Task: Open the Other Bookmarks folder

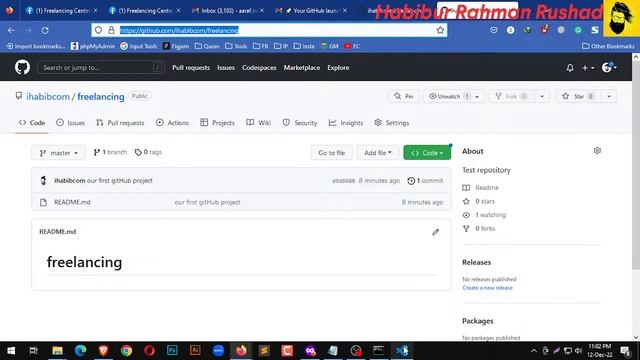Action: point(608,46)
